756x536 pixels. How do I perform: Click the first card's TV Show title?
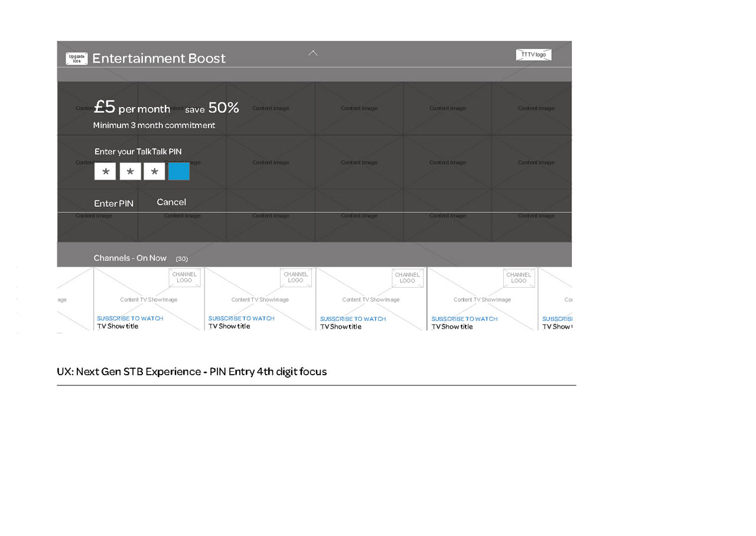coord(118,326)
